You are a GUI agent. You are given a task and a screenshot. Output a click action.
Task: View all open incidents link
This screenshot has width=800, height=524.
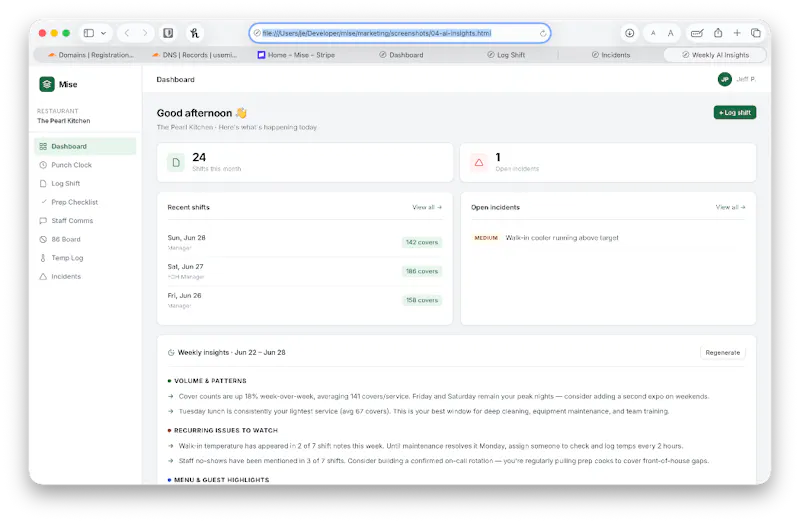[x=730, y=207]
